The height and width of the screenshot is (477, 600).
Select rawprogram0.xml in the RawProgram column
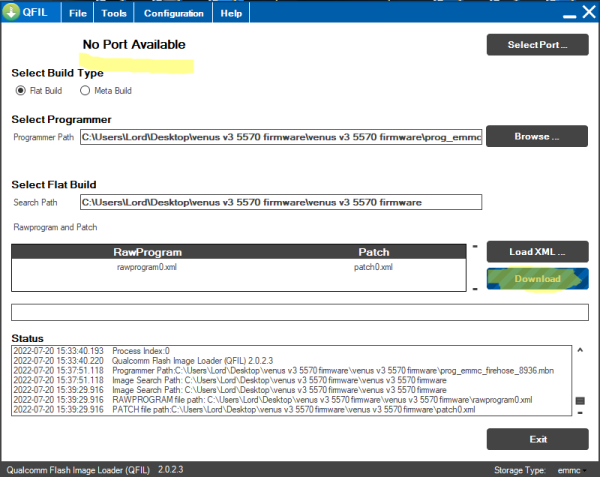pos(147,267)
